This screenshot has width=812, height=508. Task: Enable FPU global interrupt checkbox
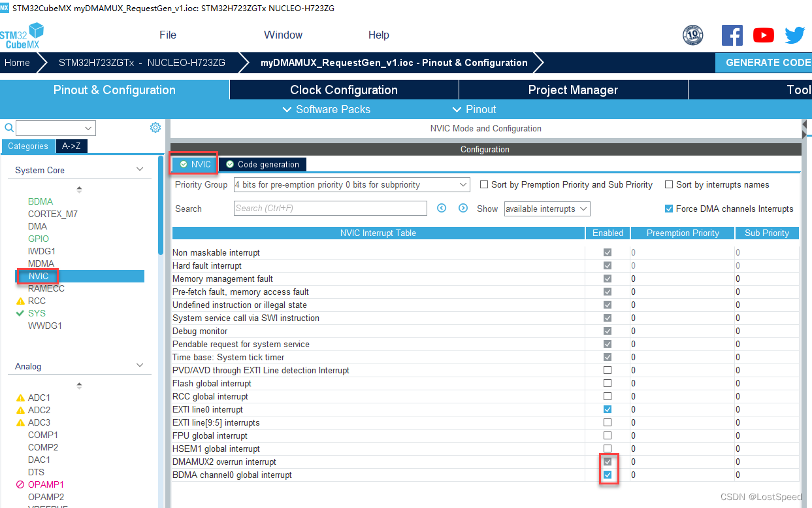click(608, 435)
